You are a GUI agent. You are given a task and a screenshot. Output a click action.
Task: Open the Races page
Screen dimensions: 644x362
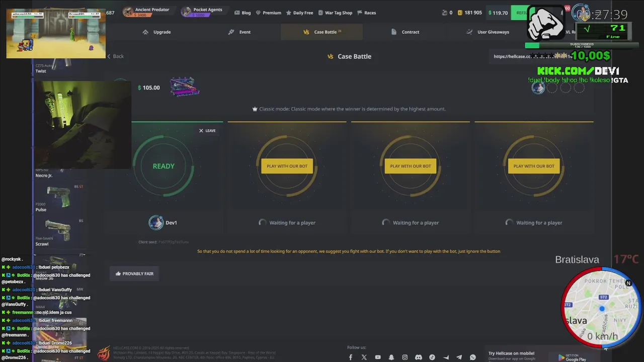[366, 13]
